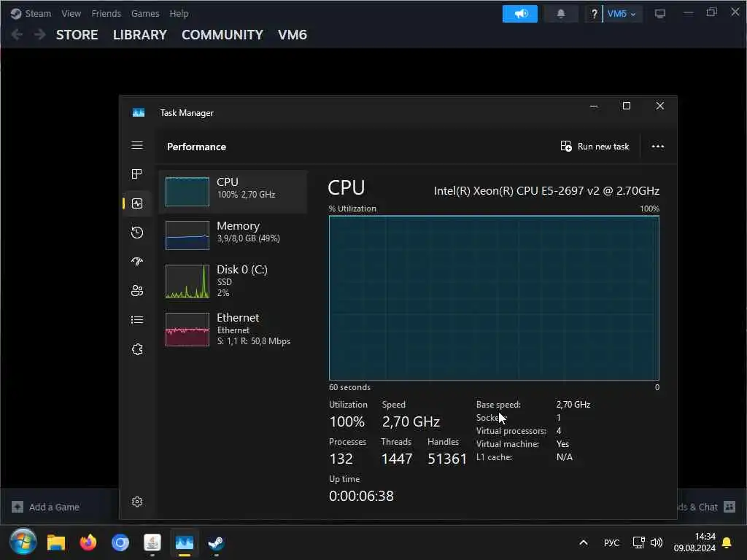Image resolution: width=747 pixels, height=560 pixels.
Task: Click Steam forward navigation arrow
Action: (x=39, y=34)
